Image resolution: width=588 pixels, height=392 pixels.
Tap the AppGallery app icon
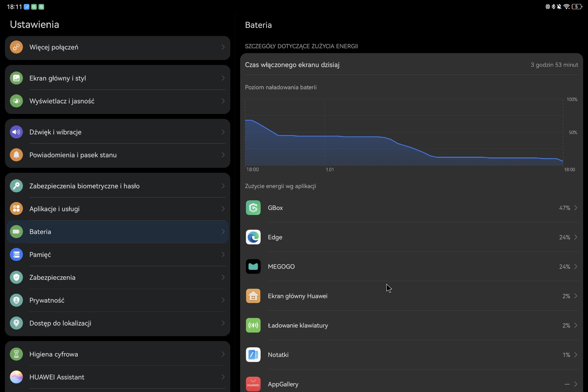253,384
